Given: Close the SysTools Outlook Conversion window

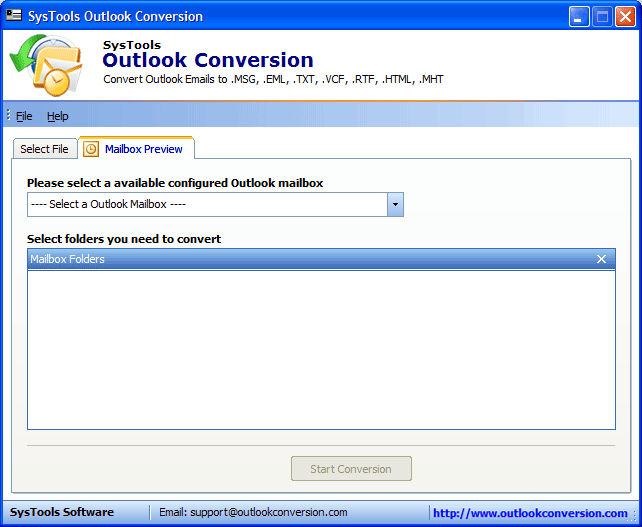Looking at the screenshot, I should click(x=626, y=17).
